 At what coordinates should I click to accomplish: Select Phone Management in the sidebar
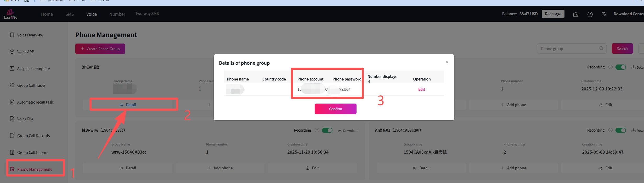(x=34, y=169)
